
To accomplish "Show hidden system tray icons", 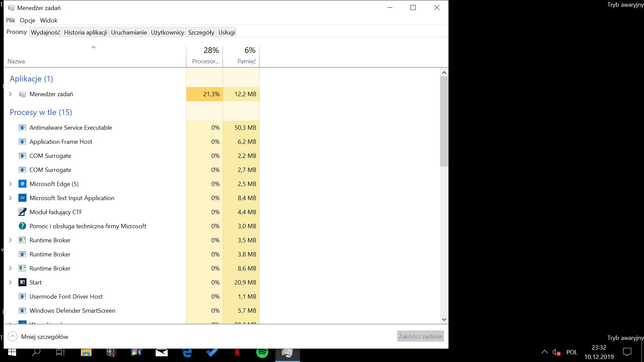I will (544, 352).
